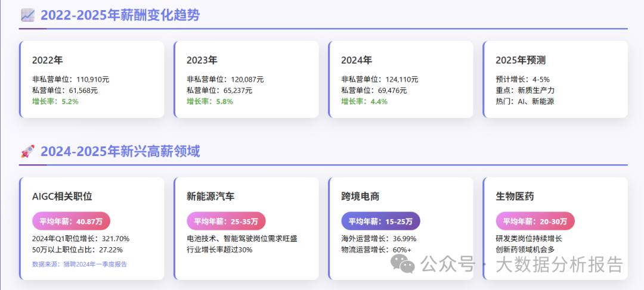Select the line 研发类岗位持续增长
Image resolution: width=644 pixels, height=290 pixels.
coord(528,238)
